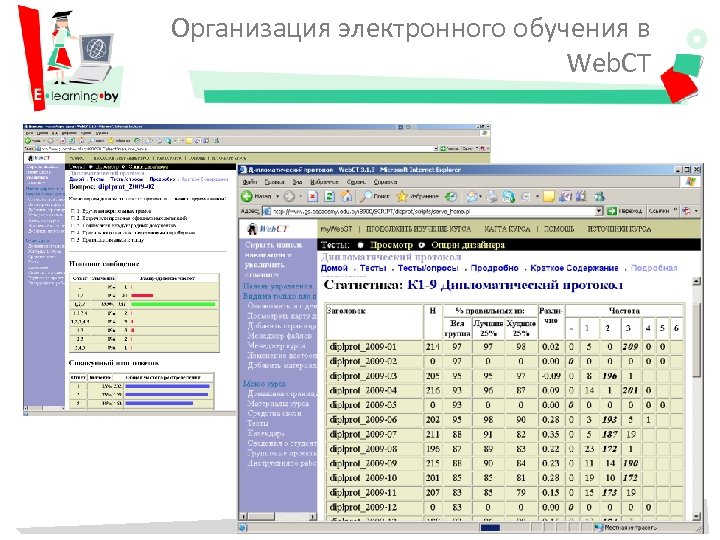
Task: Click the Материалы курса sidebar item
Action: click(278, 403)
